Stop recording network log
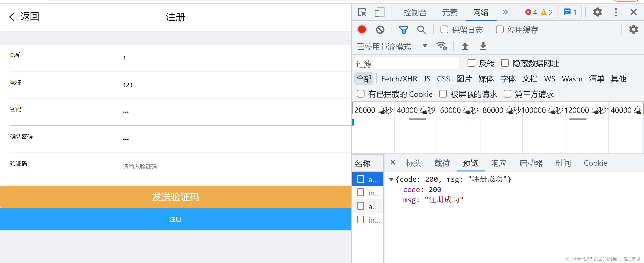This screenshot has height=263, width=644. click(361, 30)
